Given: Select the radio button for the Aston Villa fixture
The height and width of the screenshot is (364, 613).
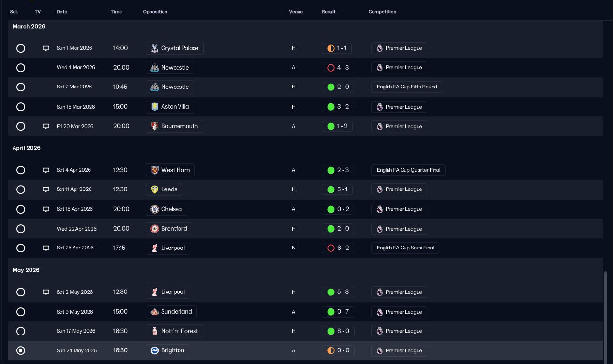Looking at the screenshot, I should pos(21,107).
